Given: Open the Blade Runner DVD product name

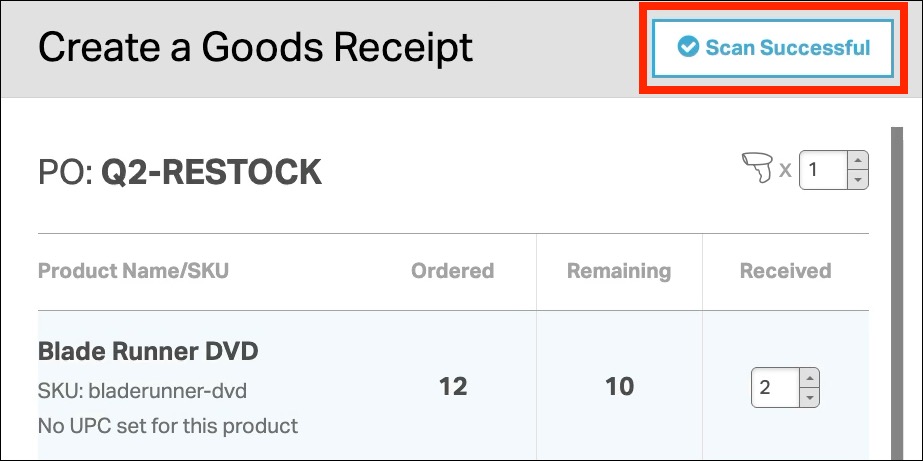Looking at the screenshot, I should (148, 352).
